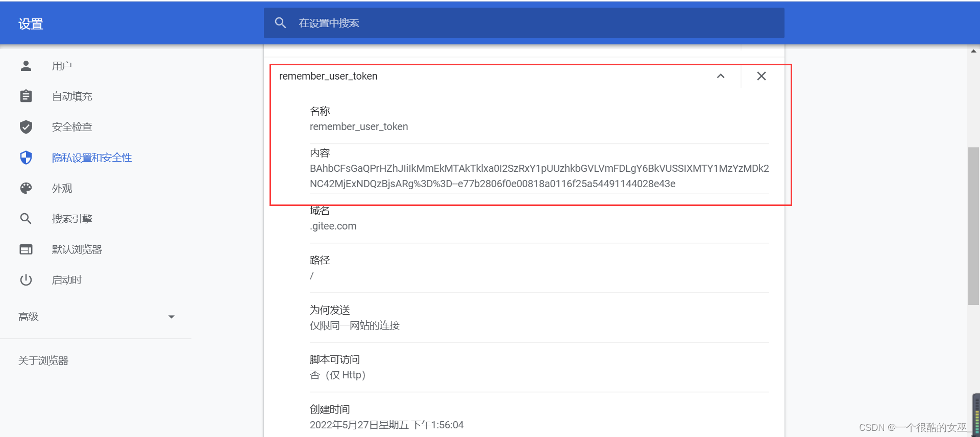Click the 名称 field label
The height and width of the screenshot is (437, 980).
[x=320, y=111]
